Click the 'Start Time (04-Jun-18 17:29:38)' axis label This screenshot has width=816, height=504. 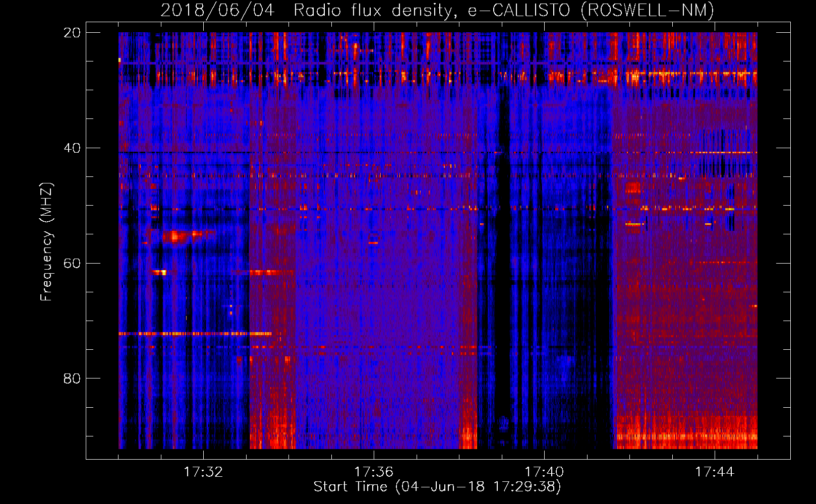(437, 487)
